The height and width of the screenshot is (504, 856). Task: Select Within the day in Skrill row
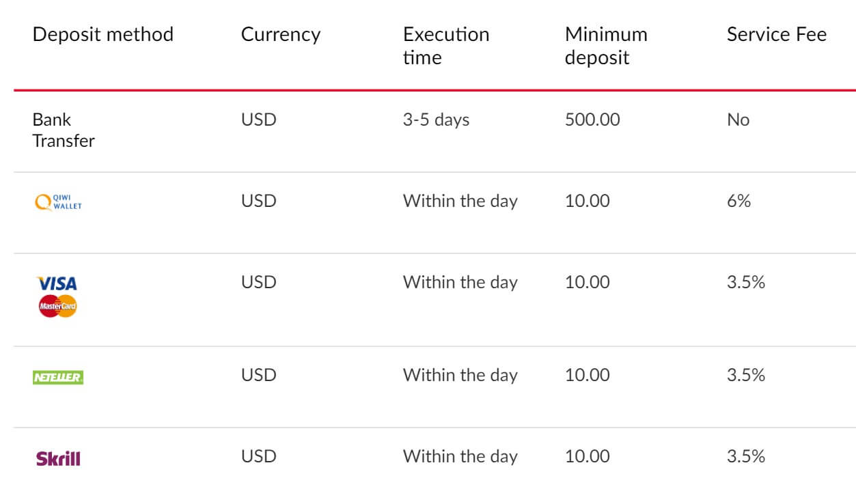click(460, 456)
